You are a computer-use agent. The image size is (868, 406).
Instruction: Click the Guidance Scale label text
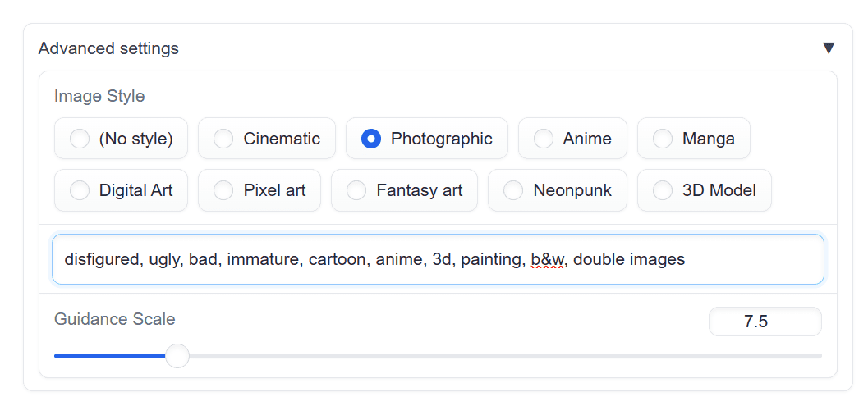pos(115,319)
